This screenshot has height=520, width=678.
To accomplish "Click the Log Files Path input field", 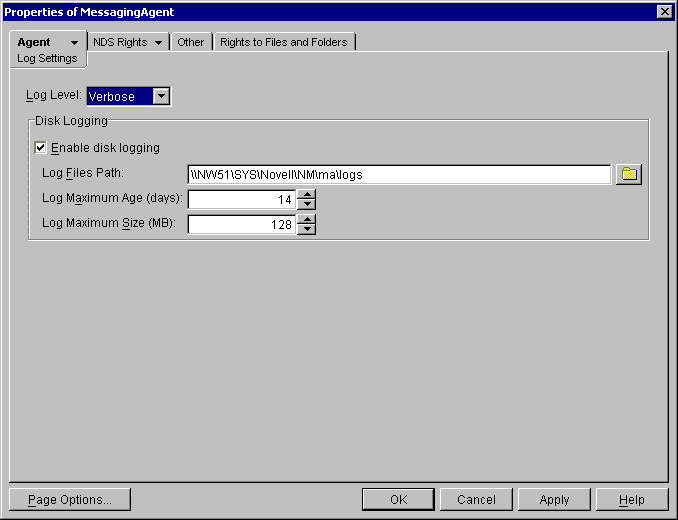I will click(x=399, y=175).
